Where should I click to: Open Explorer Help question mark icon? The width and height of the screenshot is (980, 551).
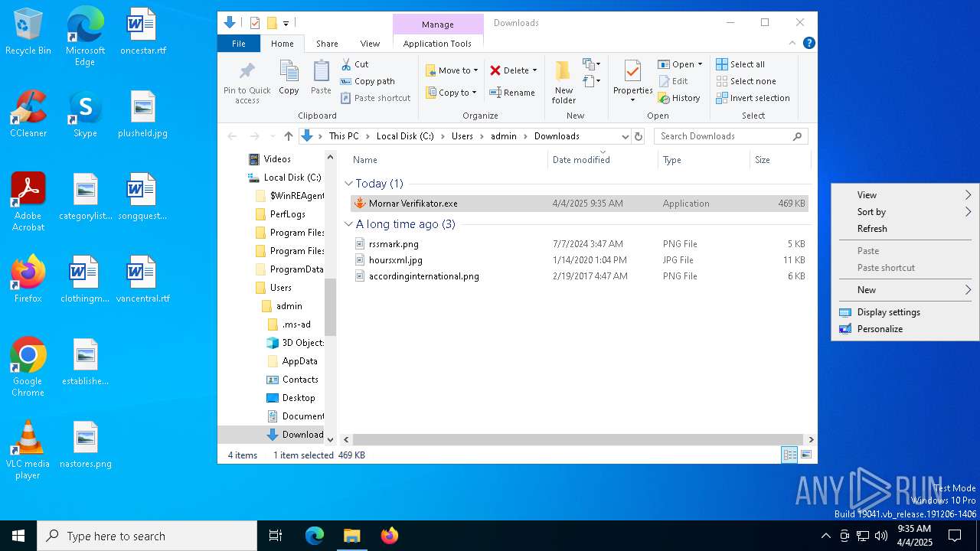click(808, 44)
